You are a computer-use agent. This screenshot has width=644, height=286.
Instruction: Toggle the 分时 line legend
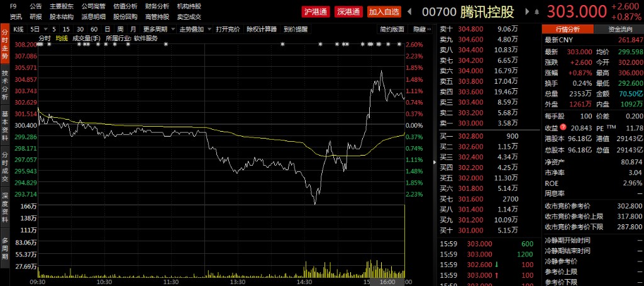click(45, 38)
